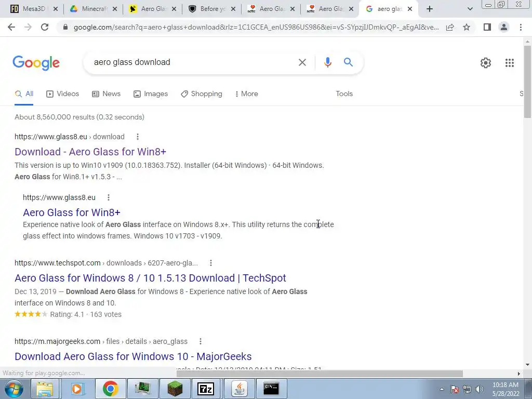This screenshot has height=399, width=532.
Task: Go back to the previous page
Action: tap(11, 27)
